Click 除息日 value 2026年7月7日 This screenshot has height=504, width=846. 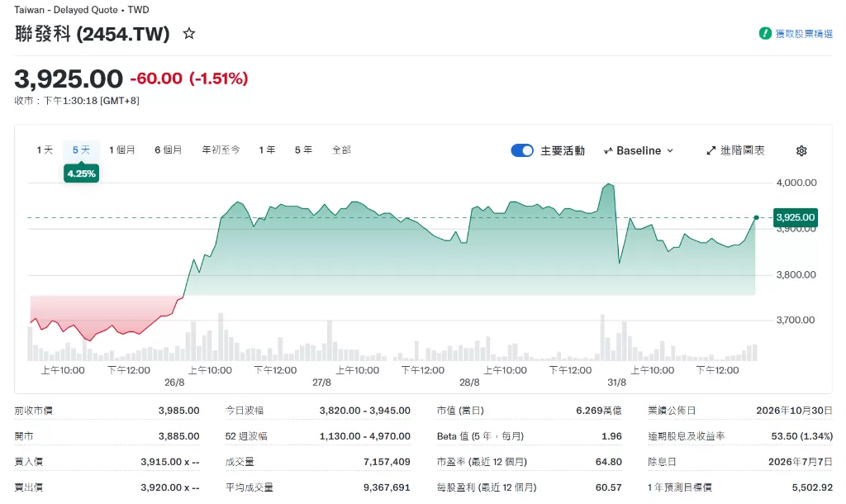(801, 461)
